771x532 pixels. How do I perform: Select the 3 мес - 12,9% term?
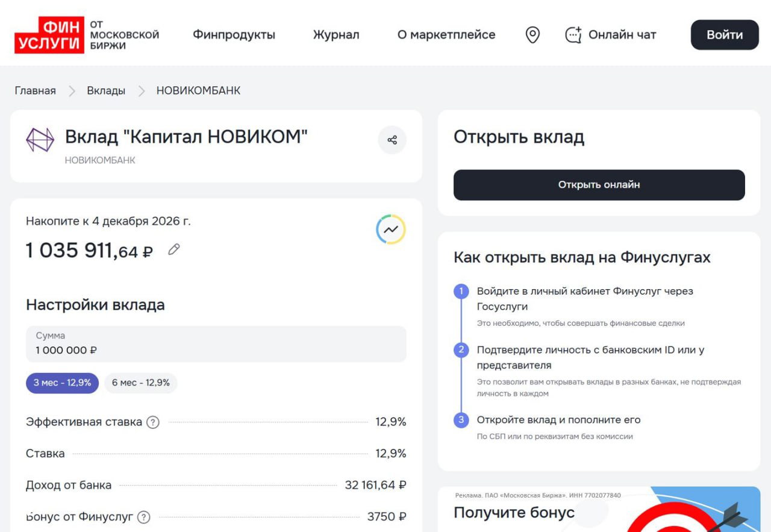(62, 383)
